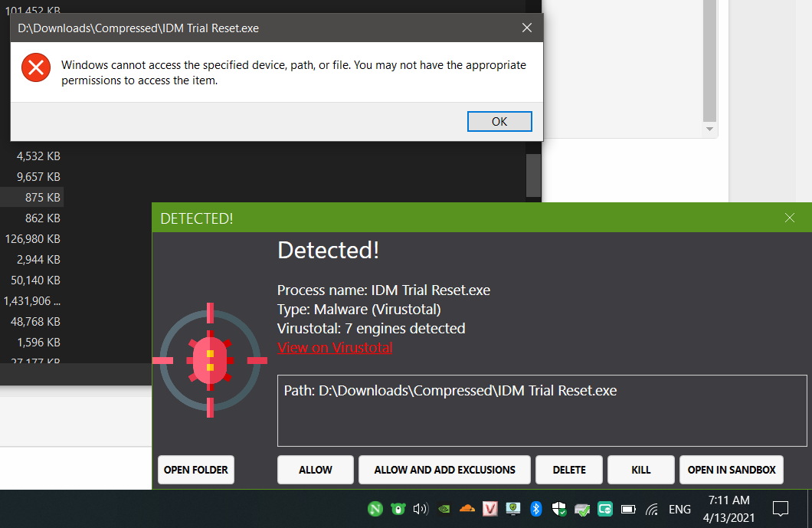Screen dimensions: 812x528
Task: Close the IDM Trial Reset error dialog
Action: [x=527, y=28]
